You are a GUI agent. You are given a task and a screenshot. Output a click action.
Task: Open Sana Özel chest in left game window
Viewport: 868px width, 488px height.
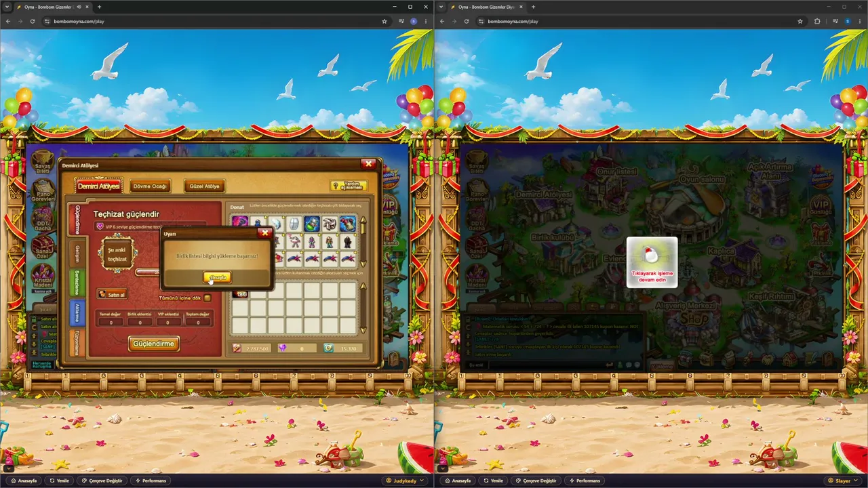click(x=42, y=248)
